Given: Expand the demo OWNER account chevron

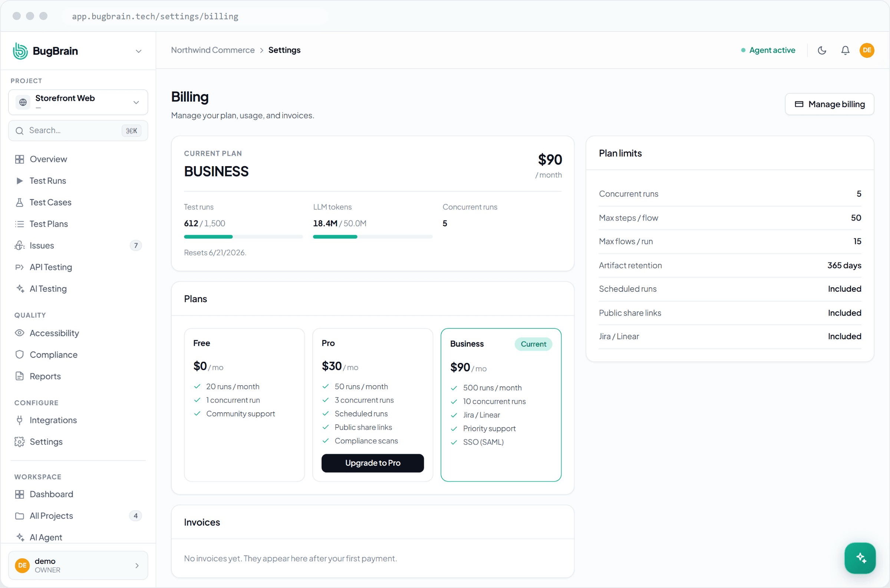Looking at the screenshot, I should 137,565.
